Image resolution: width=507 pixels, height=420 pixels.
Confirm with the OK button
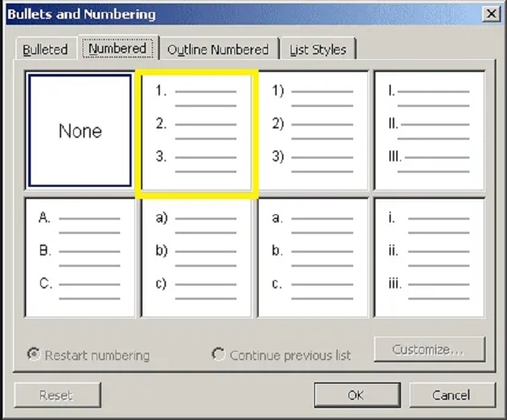point(356,395)
